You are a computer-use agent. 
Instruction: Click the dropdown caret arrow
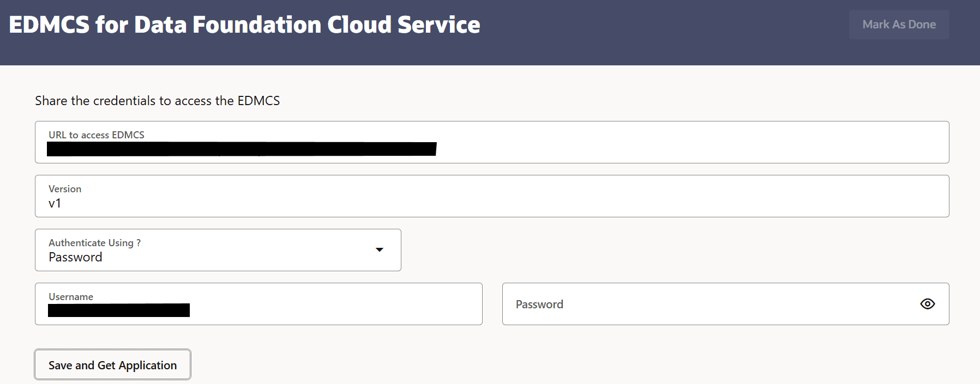(380, 249)
